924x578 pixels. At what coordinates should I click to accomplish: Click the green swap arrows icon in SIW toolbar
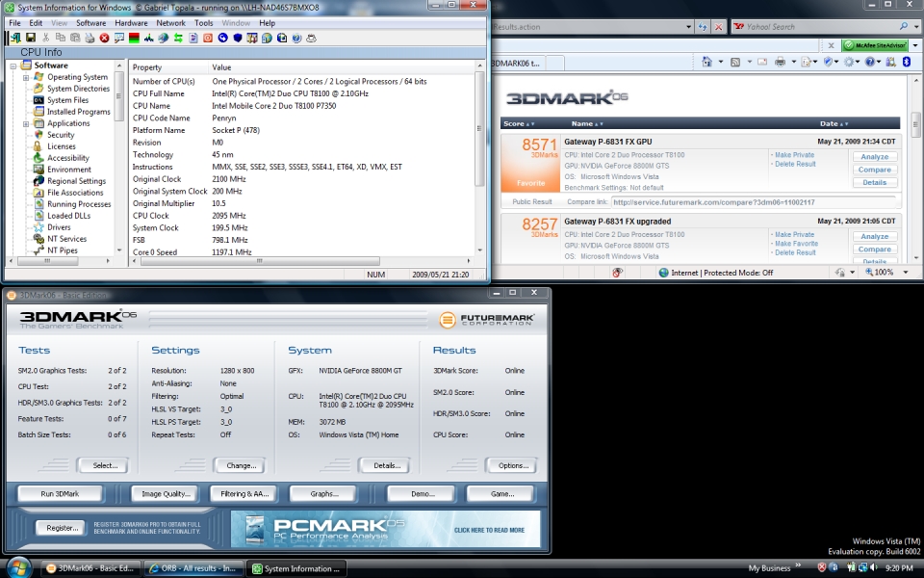pyautogui.click(x=178, y=38)
